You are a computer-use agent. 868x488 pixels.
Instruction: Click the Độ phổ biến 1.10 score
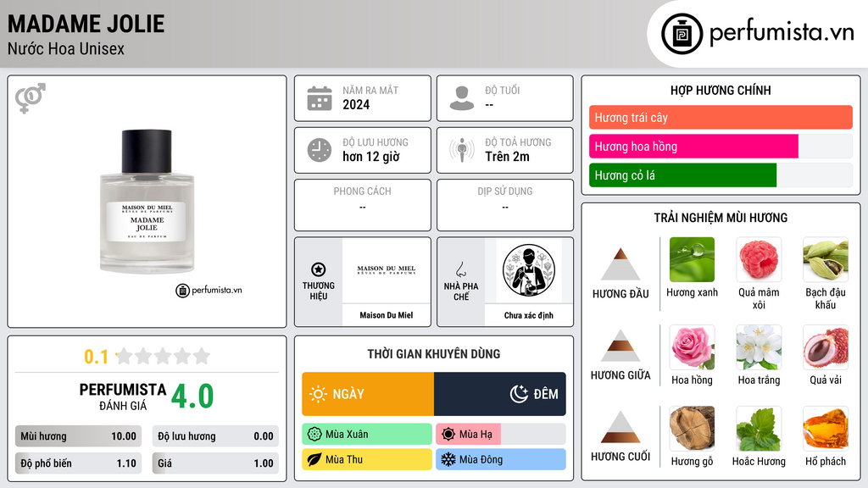click(x=78, y=463)
